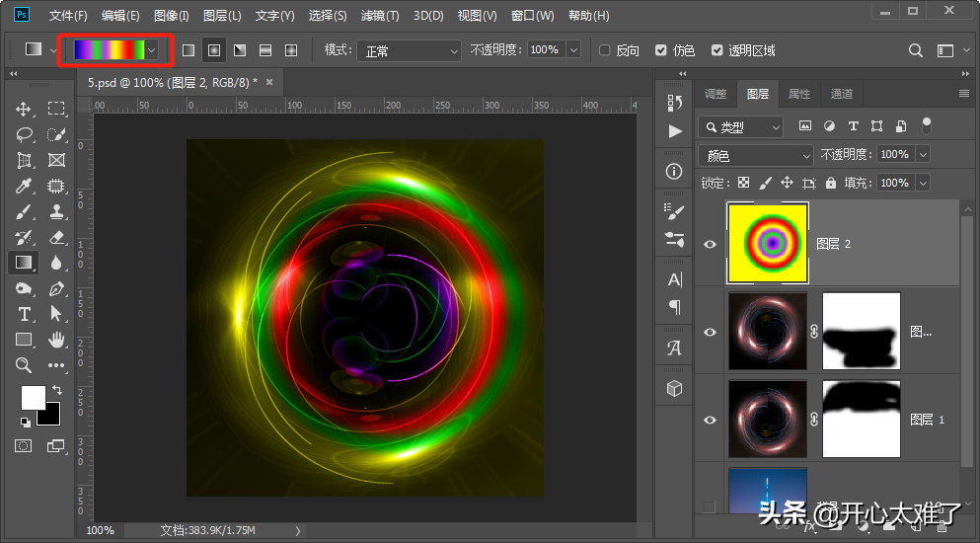Select the Move tool
980x543 pixels.
(x=23, y=109)
